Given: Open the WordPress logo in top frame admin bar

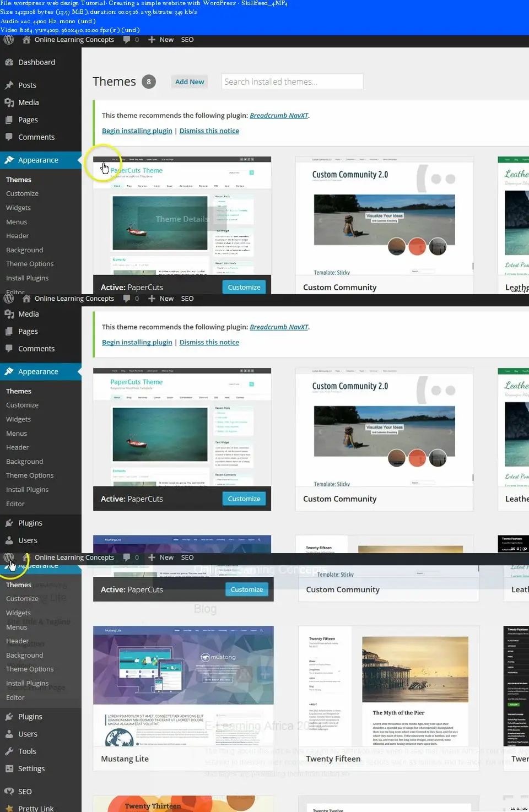Looking at the screenshot, I should 8,40.
